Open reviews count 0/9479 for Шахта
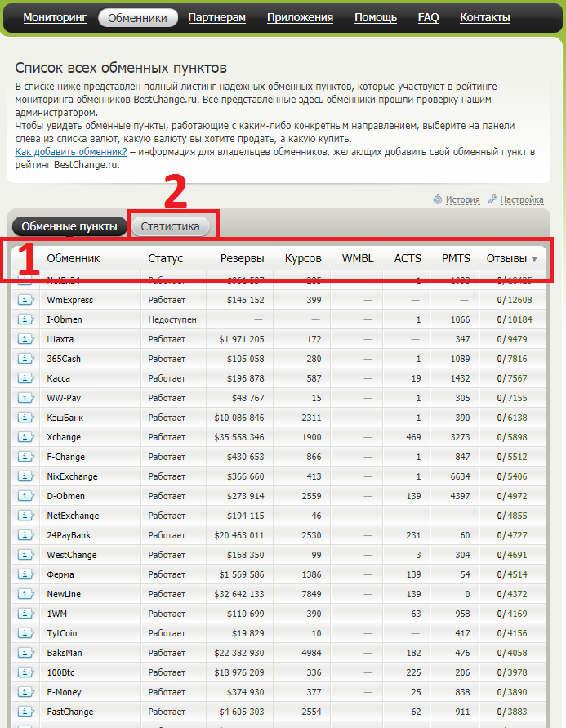This screenshot has width=566, height=728. coord(512,339)
